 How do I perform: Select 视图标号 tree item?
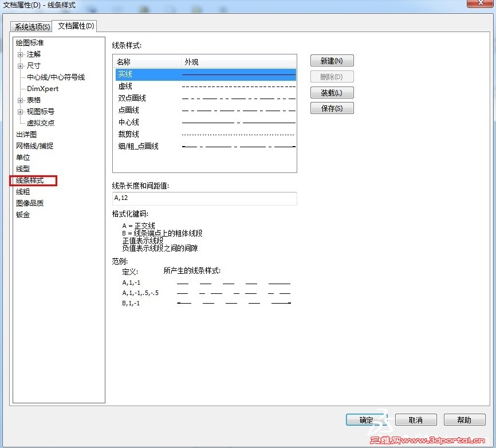pyautogui.click(x=41, y=111)
